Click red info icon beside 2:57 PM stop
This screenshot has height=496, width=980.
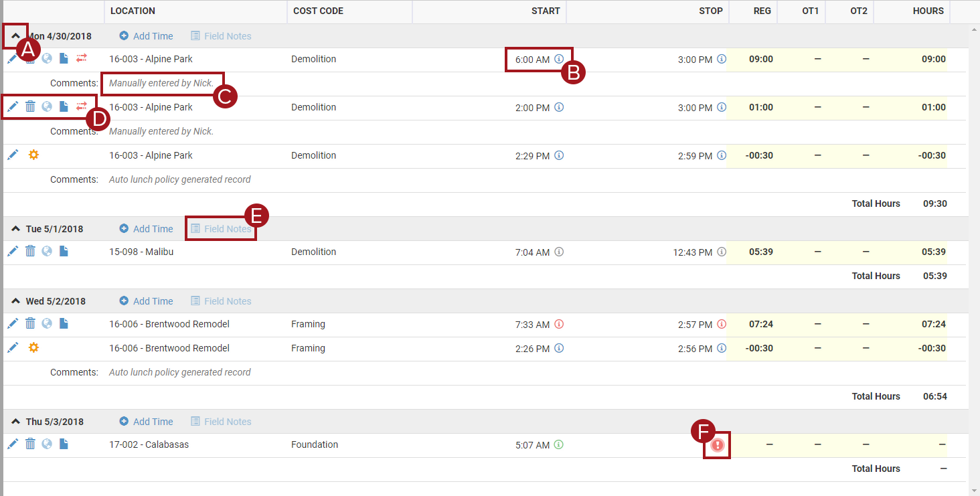722,325
